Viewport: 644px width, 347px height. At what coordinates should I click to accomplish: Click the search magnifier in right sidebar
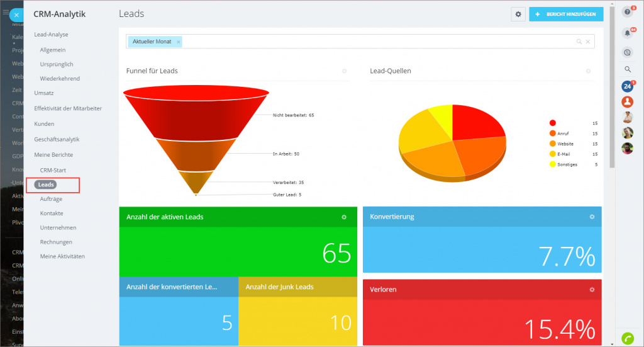coord(627,69)
